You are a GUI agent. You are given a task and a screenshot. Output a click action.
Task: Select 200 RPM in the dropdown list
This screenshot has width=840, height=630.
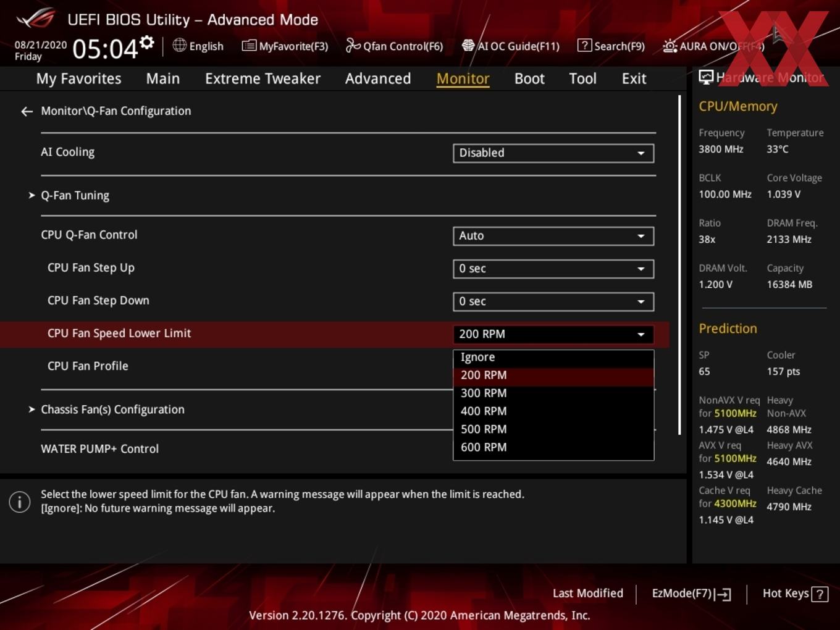click(553, 376)
